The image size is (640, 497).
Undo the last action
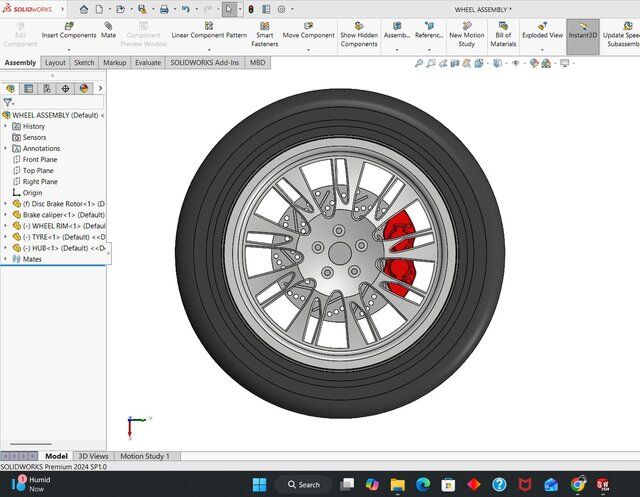(186, 9)
